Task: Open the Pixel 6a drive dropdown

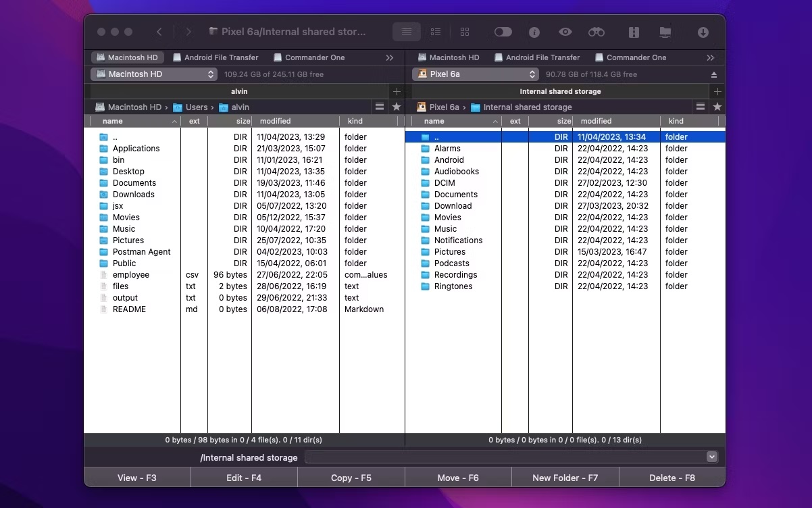Action: tap(476, 74)
